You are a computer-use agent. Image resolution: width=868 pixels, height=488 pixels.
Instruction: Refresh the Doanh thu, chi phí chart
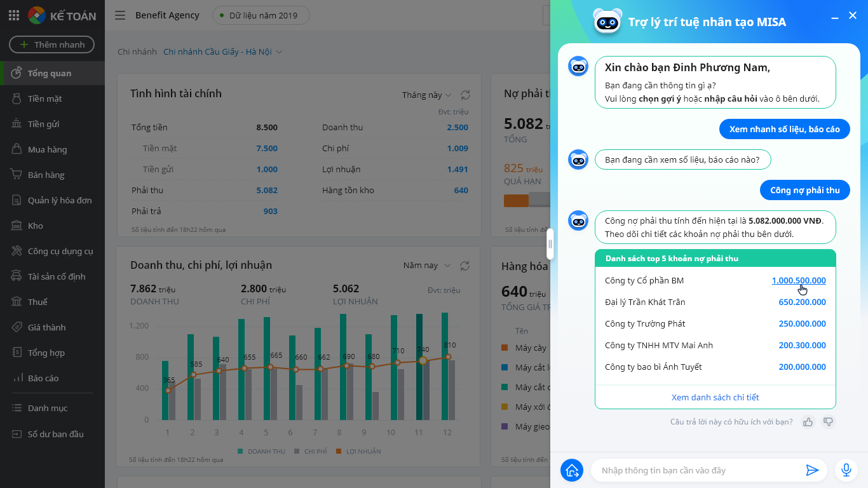click(465, 266)
